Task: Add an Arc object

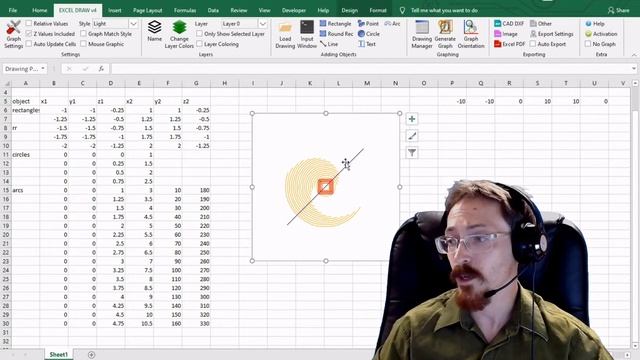Action: pos(392,24)
